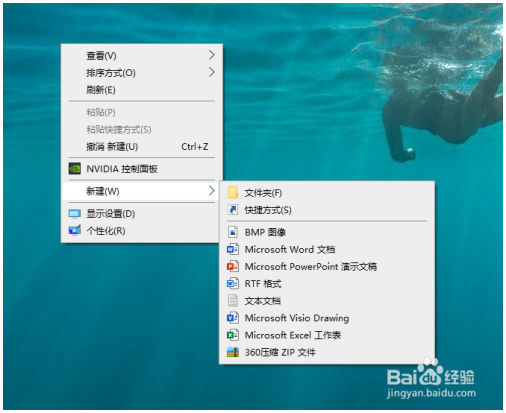Open the jingyan.baidu.com watermark link
506x413 pixels.
click(431, 393)
